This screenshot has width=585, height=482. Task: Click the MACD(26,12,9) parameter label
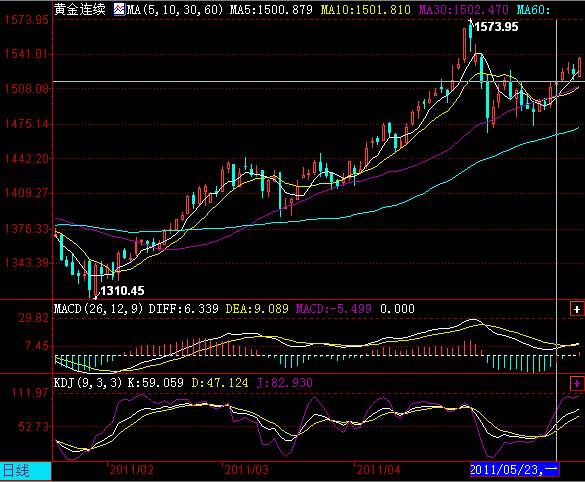(x=98, y=309)
